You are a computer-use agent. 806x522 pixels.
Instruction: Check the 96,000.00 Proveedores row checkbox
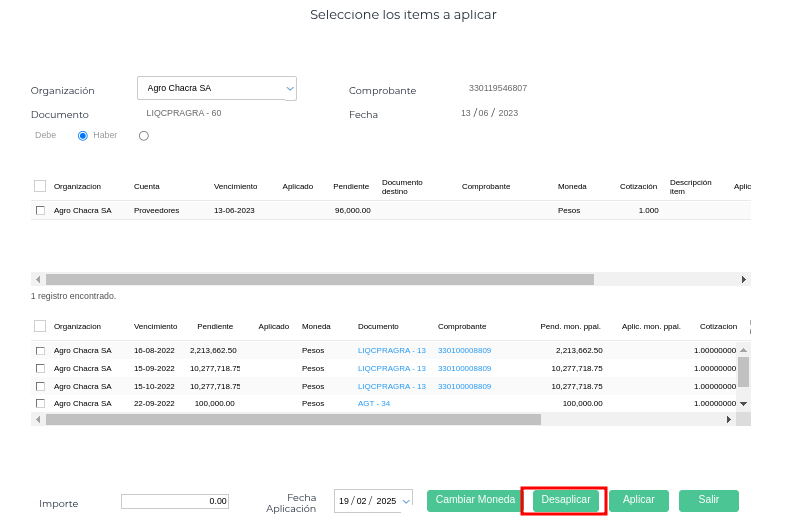coord(40,211)
